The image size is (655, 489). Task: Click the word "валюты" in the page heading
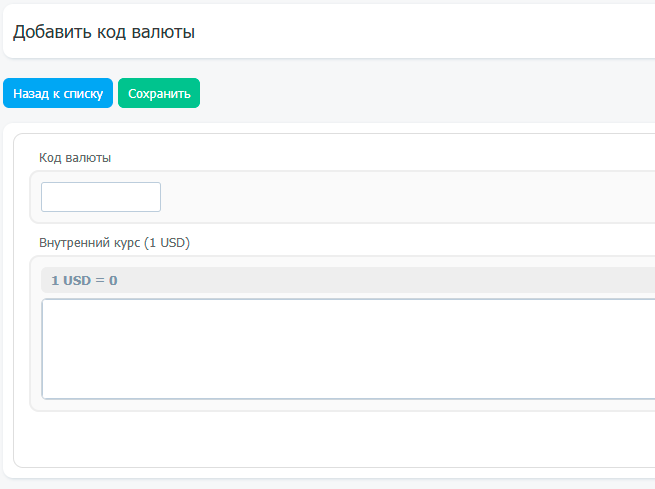pos(166,32)
